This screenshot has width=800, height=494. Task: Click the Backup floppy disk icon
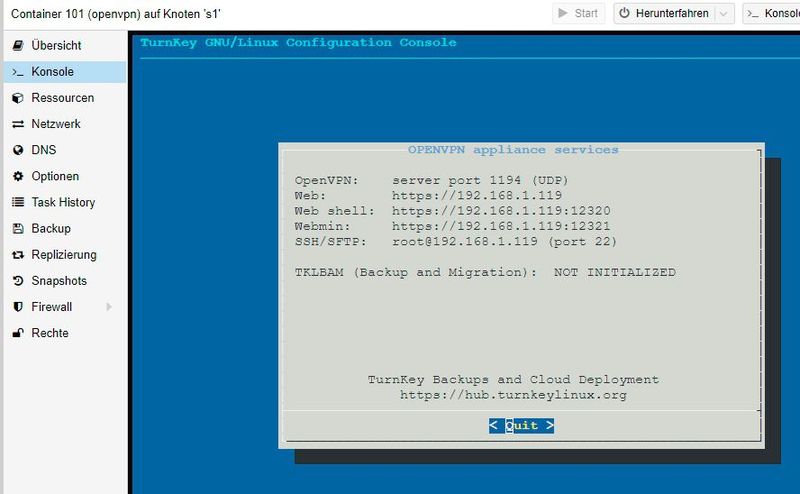coord(18,229)
